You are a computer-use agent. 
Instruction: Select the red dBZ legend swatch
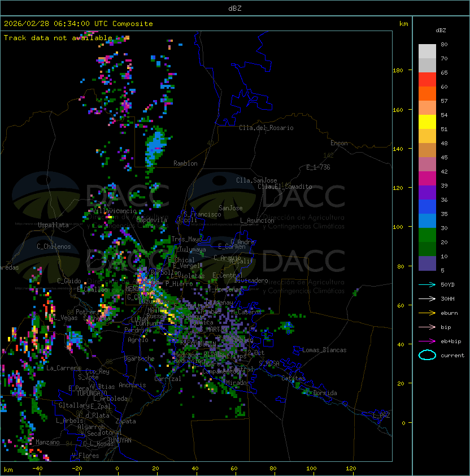tap(427, 80)
